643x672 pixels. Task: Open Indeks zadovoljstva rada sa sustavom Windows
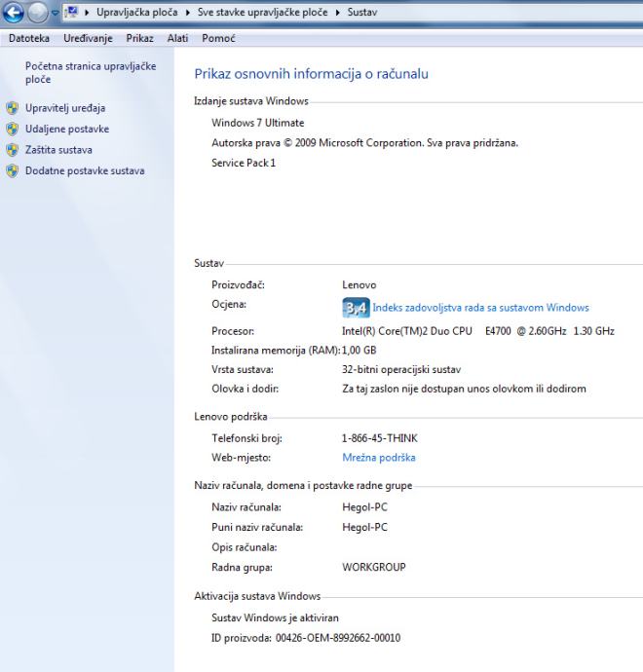480,308
